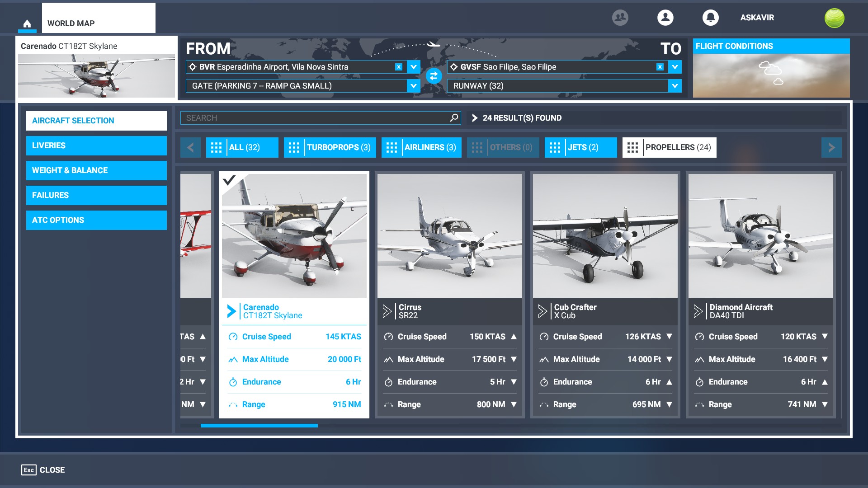868x488 pixels.
Task: Clear the BVR departure airport
Action: [x=398, y=67]
